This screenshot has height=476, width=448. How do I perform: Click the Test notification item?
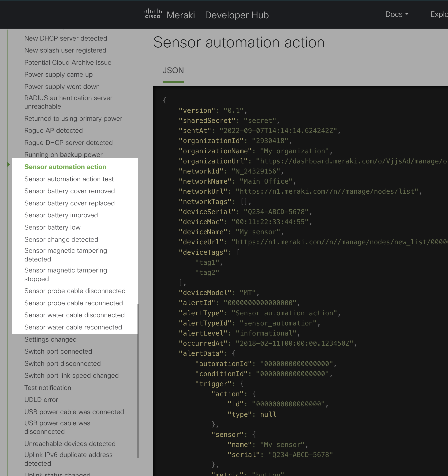[x=48, y=388]
